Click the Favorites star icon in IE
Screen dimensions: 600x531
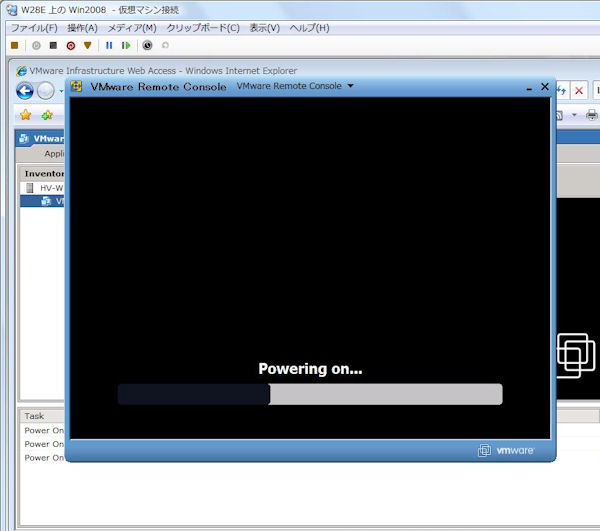[26, 115]
